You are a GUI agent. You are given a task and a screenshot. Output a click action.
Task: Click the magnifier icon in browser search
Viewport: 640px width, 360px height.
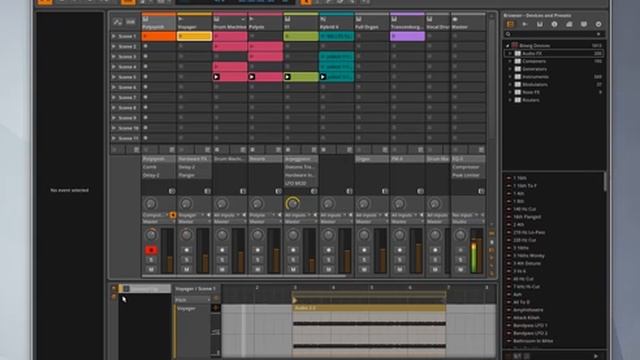point(508,34)
